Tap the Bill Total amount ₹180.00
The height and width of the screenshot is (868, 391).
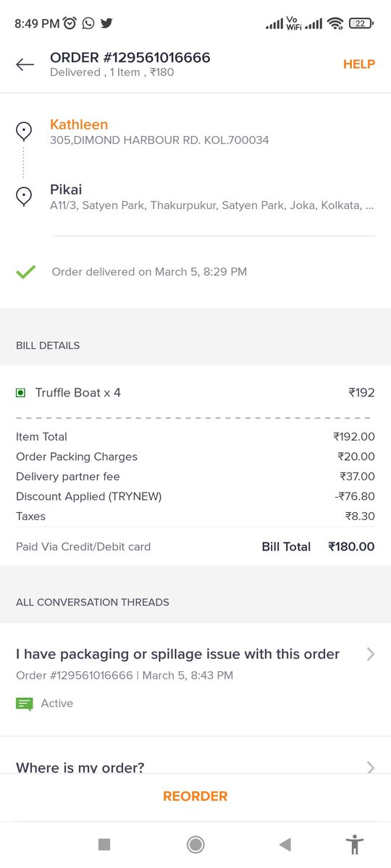351,547
